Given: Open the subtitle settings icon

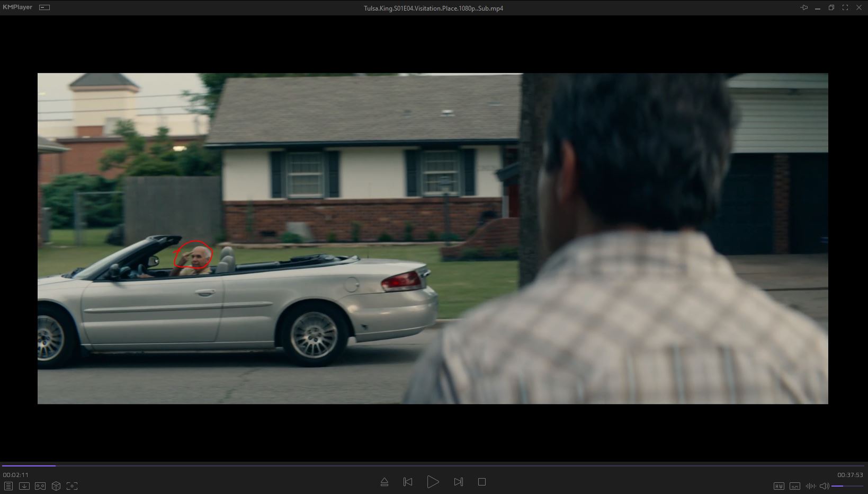Looking at the screenshot, I should [x=794, y=486].
